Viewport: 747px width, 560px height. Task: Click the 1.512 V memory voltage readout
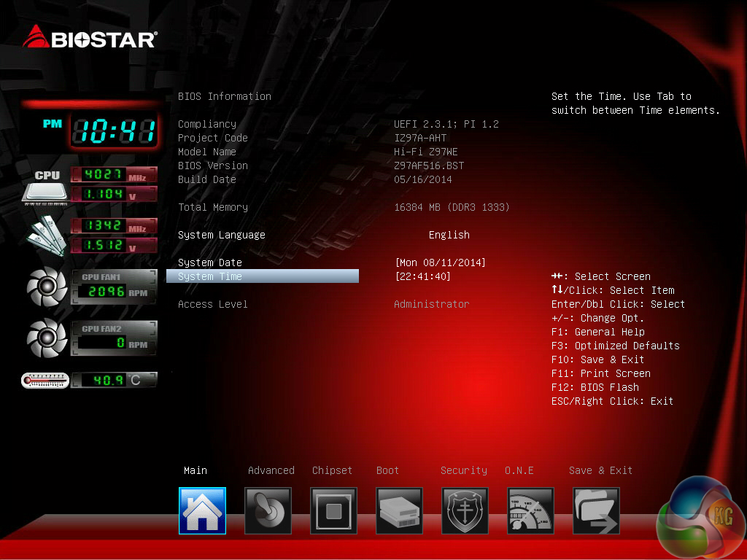point(114,245)
